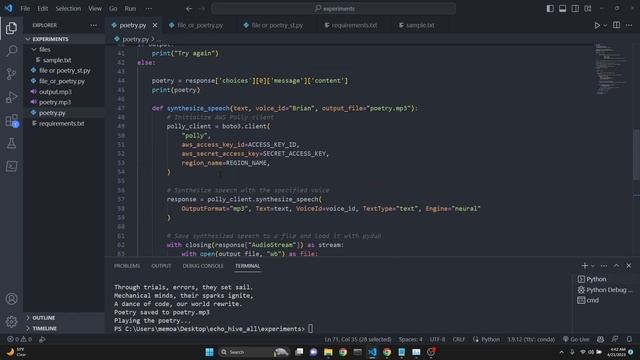Switch to DEBUG CONSOLE panel tab

pyautogui.click(x=203, y=266)
